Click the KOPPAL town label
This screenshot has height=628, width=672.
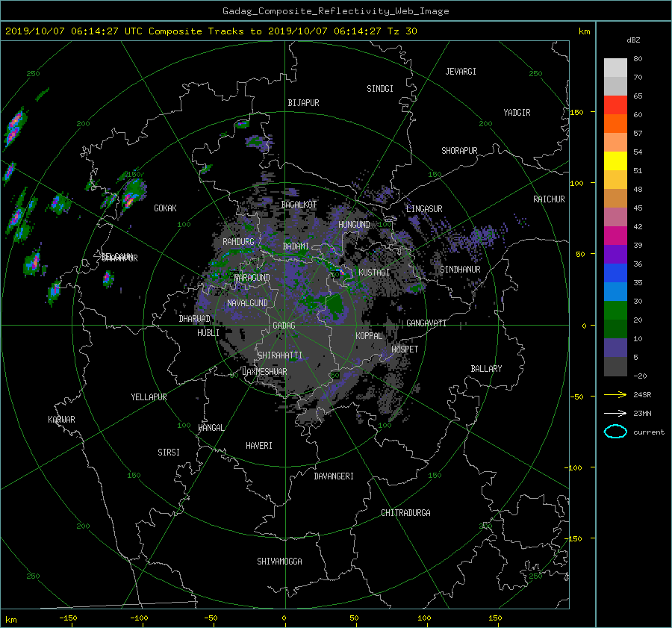369,335
